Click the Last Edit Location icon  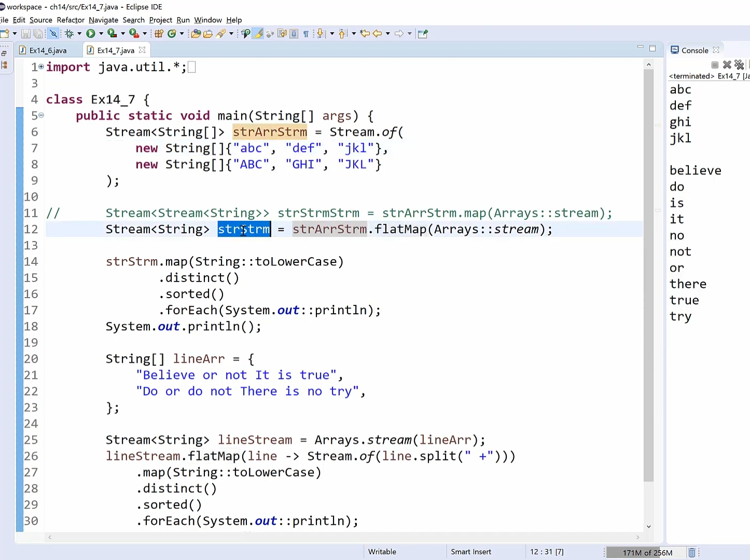coord(365,34)
